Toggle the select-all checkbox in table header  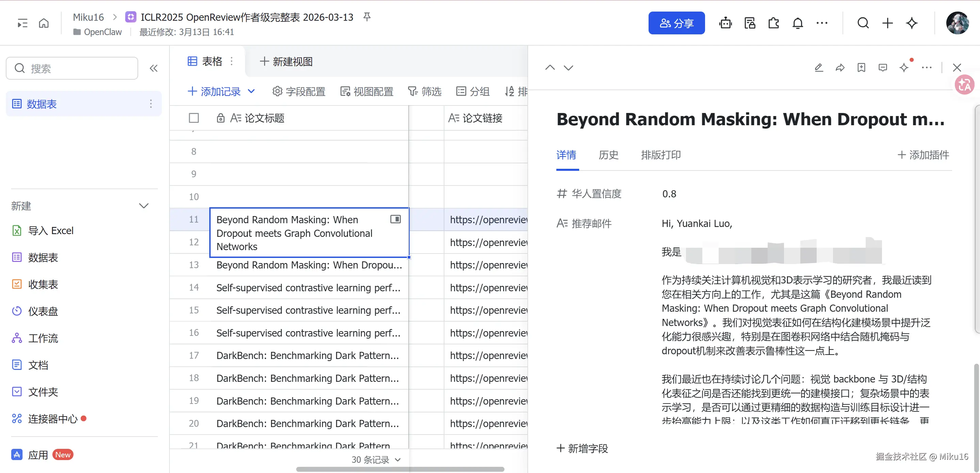point(194,118)
